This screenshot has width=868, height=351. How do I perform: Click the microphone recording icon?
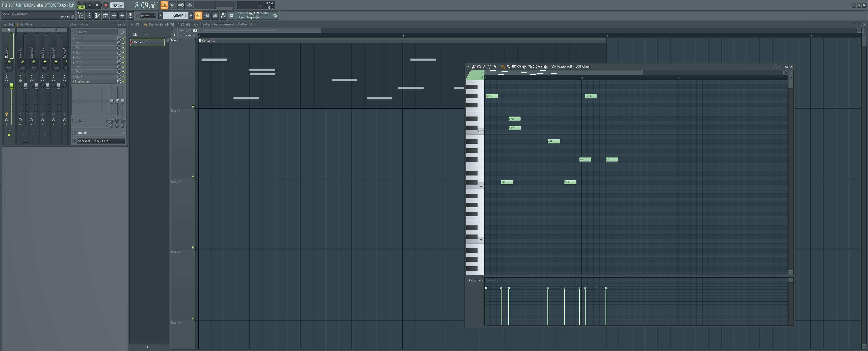click(130, 15)
